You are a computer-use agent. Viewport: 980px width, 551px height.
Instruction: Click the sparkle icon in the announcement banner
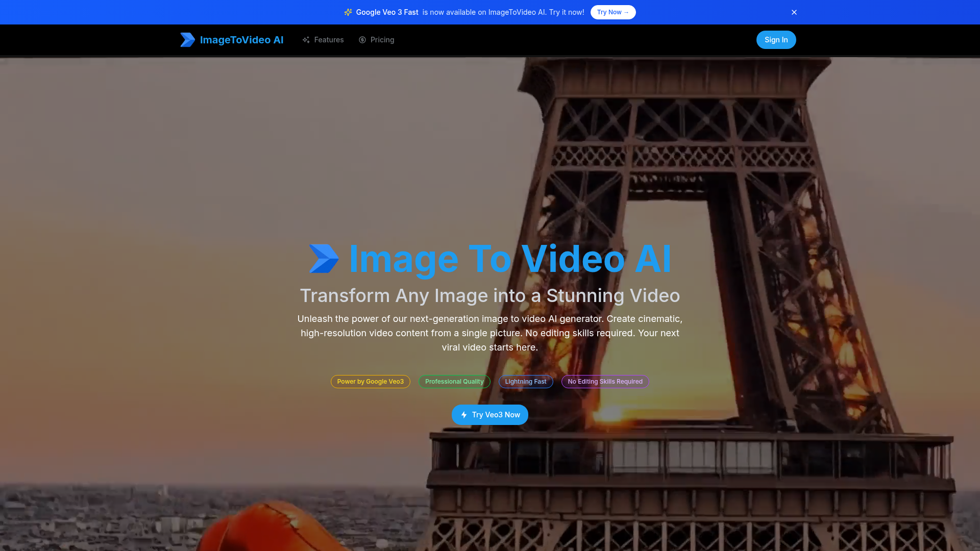coord(348,12)
